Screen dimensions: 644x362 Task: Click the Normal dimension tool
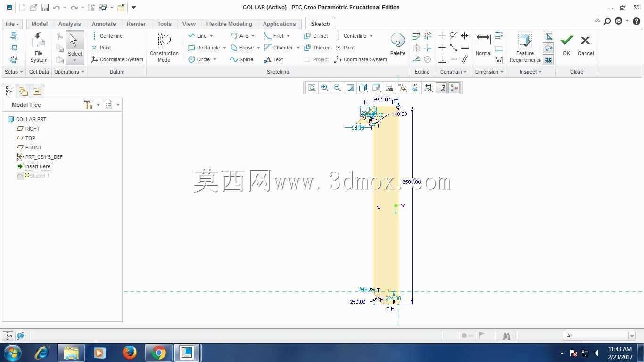[483, 44]
